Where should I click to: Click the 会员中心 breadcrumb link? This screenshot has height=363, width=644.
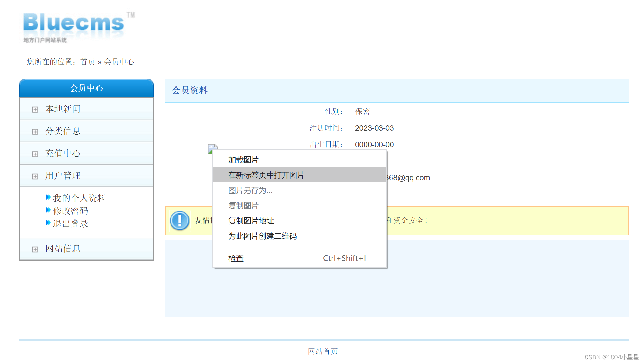coord(119,62)
